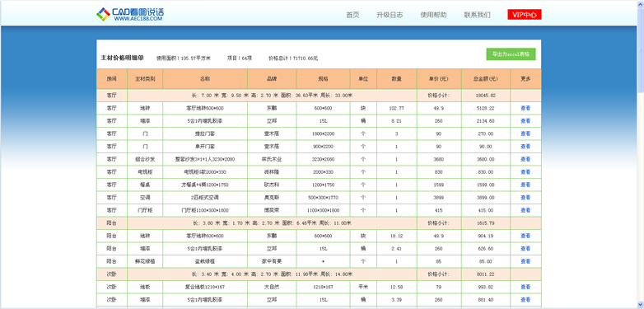Click the 项目:64项 summary text
Viewport: 644px width, 309px height.
240,59
